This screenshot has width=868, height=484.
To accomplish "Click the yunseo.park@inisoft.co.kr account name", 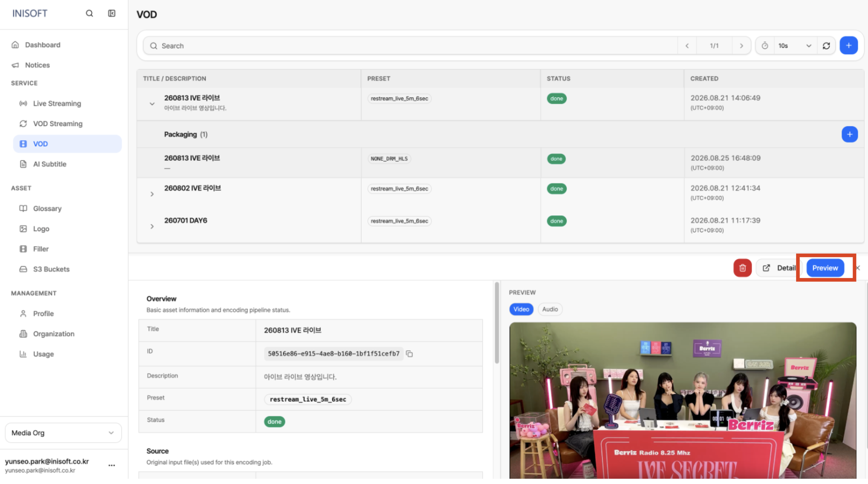I will pos(47,461).
